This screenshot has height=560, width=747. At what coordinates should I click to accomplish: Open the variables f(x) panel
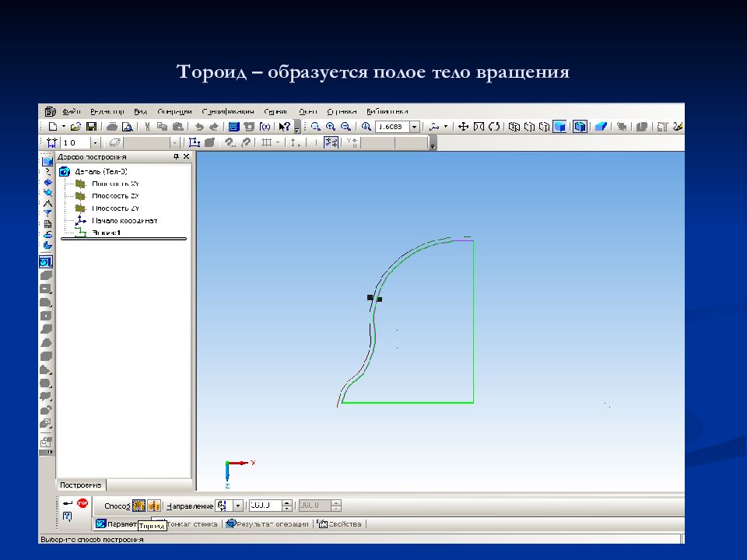[x=265, y=127]
